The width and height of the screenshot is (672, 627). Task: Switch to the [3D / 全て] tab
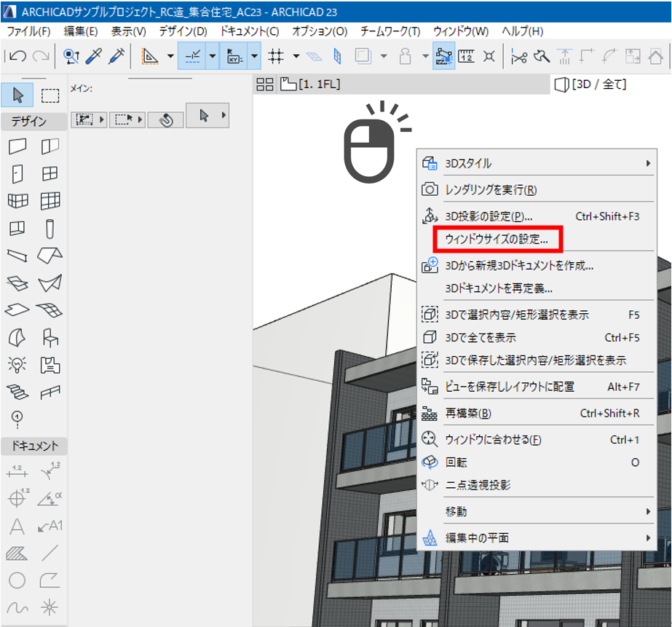coord(590,84)
